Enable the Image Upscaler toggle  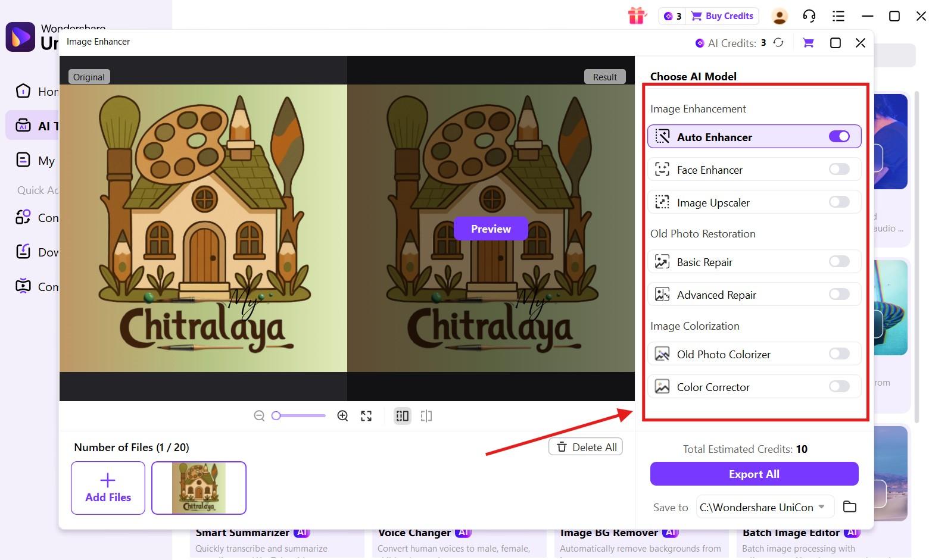coord(839,202)
